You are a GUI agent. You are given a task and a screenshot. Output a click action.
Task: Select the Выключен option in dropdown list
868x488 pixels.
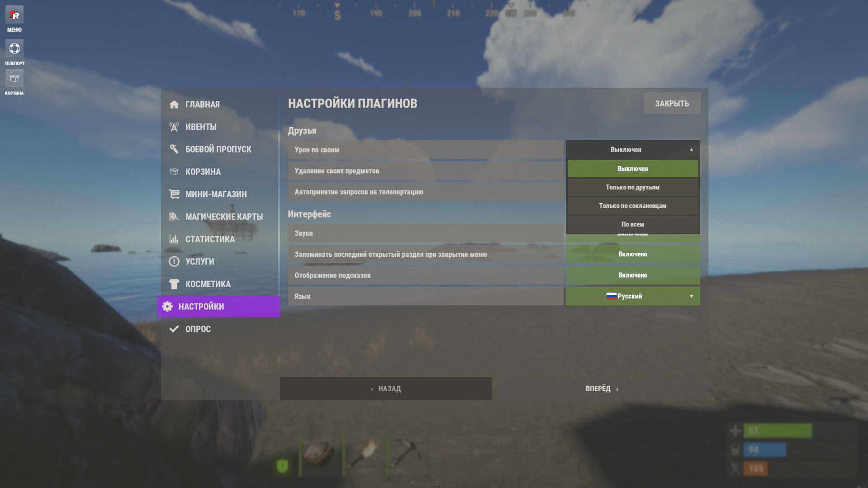(633, 169)
